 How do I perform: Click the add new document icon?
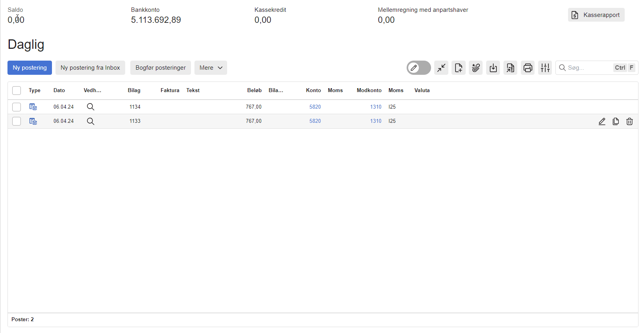459,68
